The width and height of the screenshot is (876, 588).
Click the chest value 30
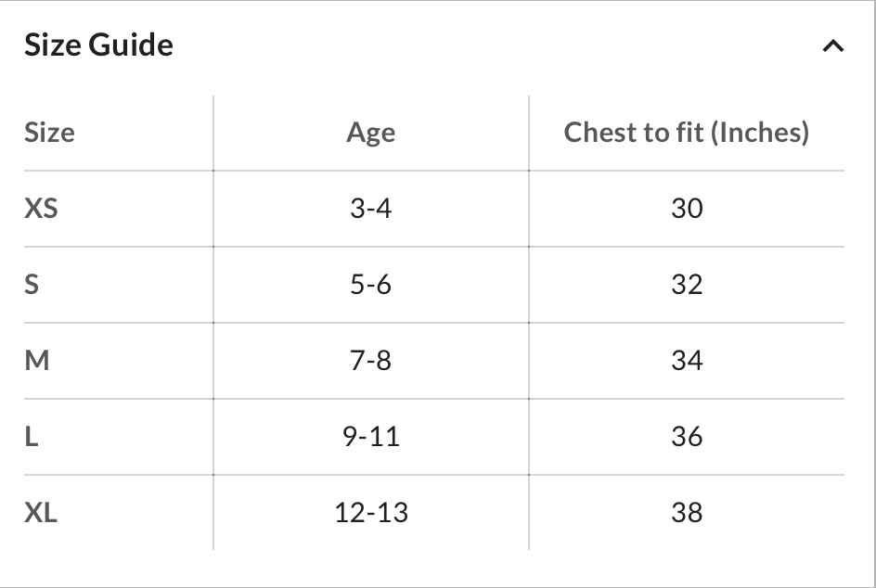tap(687, 208)
